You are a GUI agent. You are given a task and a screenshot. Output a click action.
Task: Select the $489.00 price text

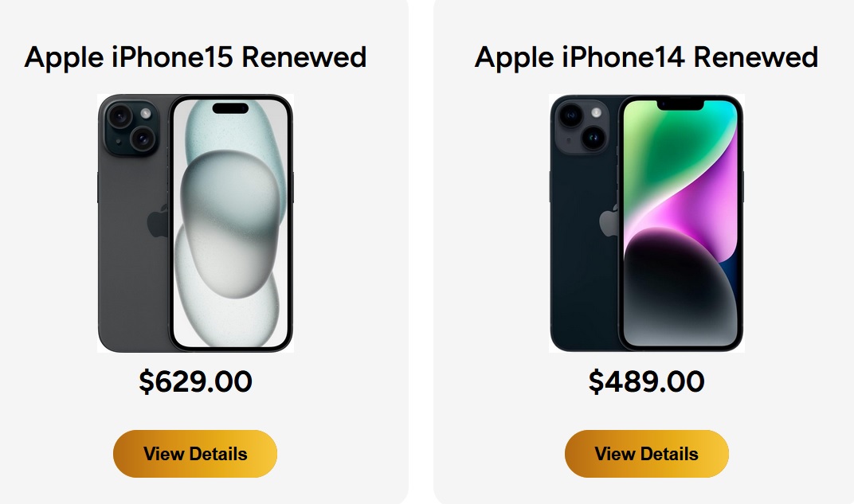point(647,381)
